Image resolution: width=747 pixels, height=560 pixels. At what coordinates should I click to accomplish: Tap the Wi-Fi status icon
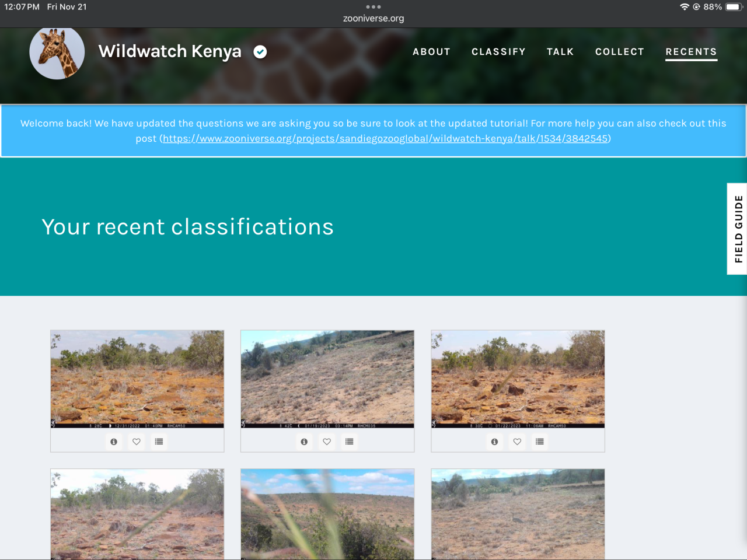tap(685, 7)
